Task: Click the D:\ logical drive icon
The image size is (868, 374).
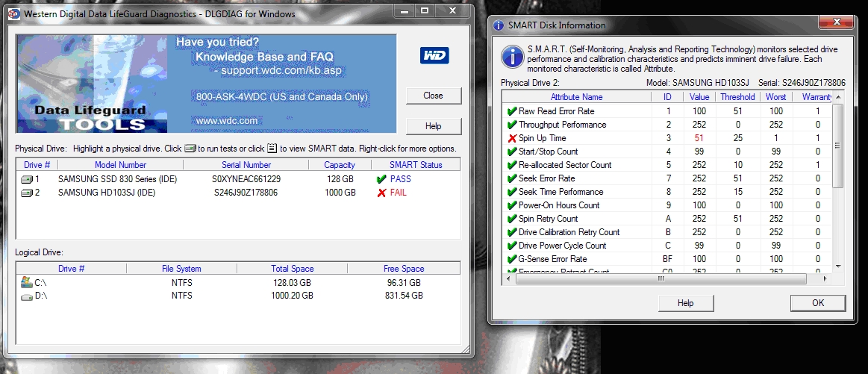Action: pyautogui.click(x=27, y=296)
